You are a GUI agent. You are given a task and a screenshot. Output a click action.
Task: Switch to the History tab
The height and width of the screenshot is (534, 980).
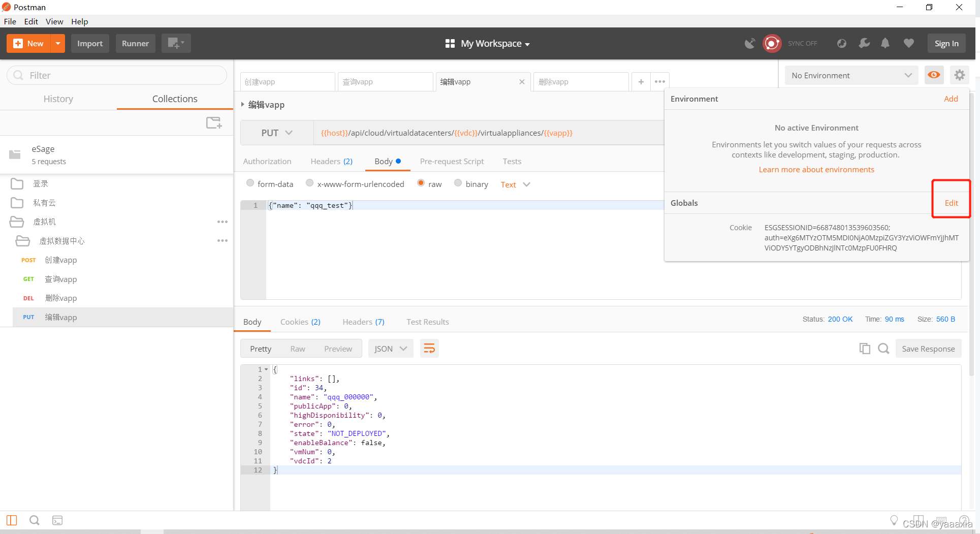(x=58, y=99)
